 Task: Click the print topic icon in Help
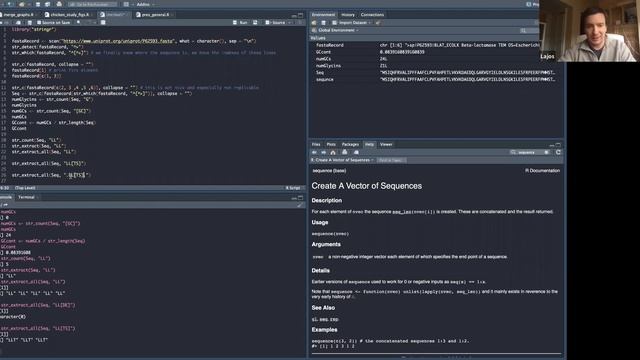(345, 152)
